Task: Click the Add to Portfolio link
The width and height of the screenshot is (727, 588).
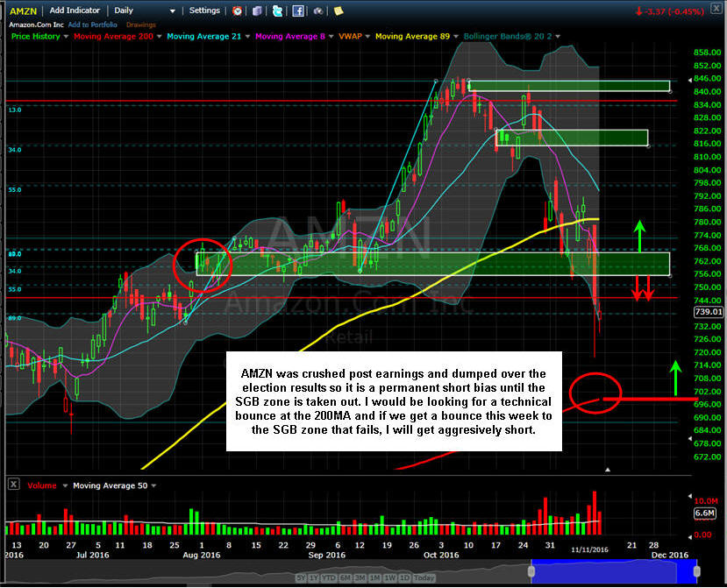Action: pos(93,25)
